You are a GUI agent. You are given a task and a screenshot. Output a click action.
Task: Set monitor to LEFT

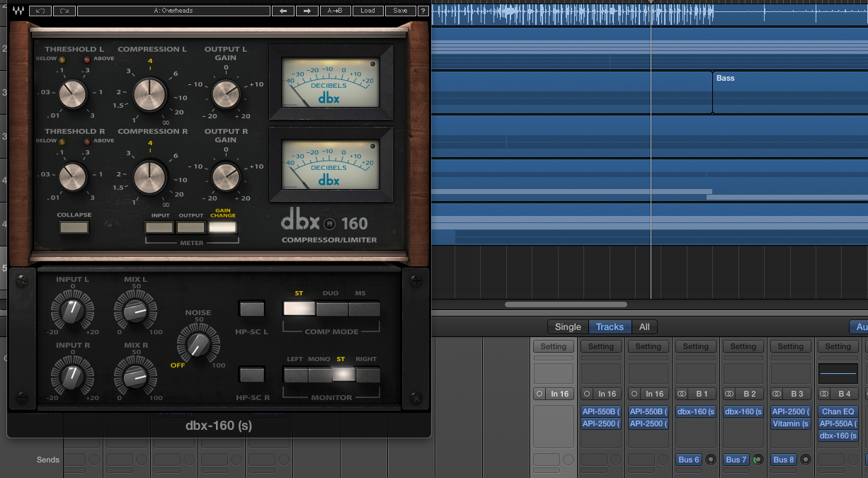tap(295, 375)
